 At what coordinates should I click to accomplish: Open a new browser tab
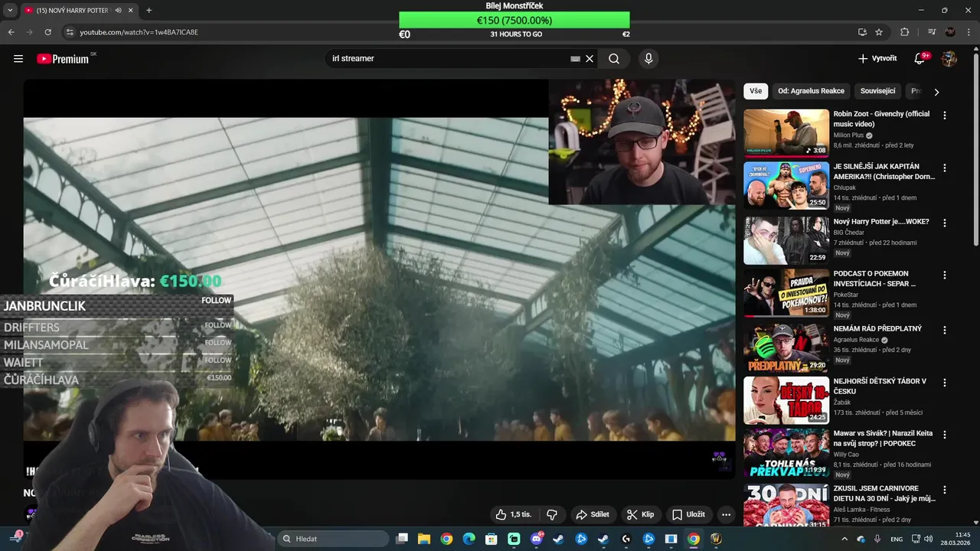(x=149, y=11)
